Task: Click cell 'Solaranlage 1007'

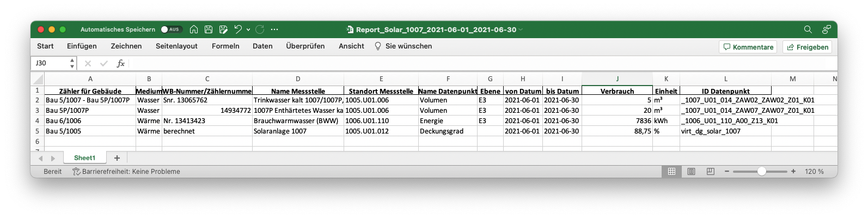Action: click(x=298, y=131)
